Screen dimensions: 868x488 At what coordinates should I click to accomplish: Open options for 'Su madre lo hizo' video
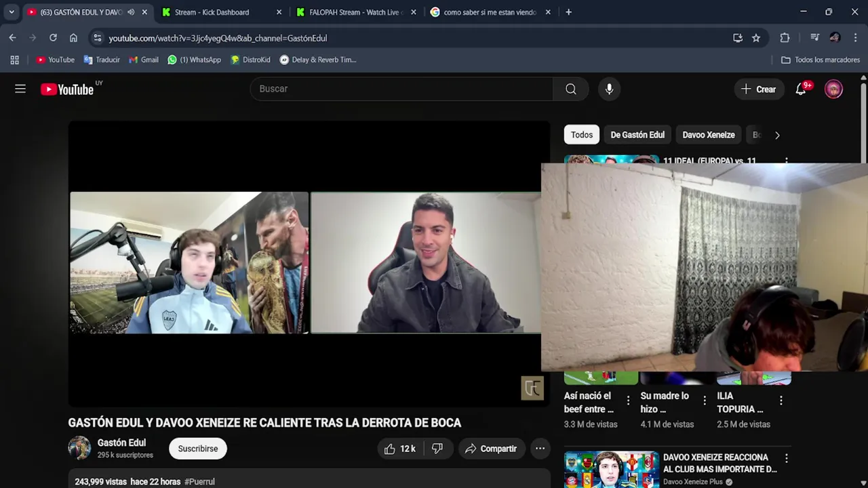click(705, 401)
